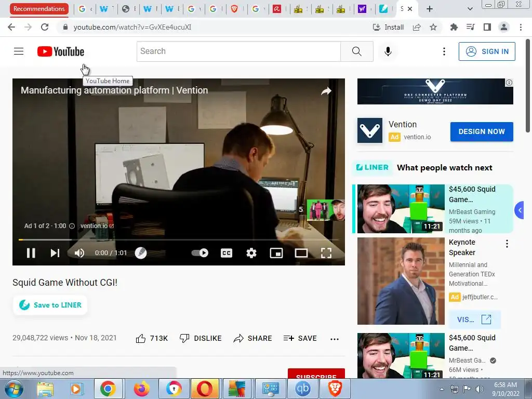
Task: Click DESIGN NOW ad button
Action: click(x=482, y=131)
